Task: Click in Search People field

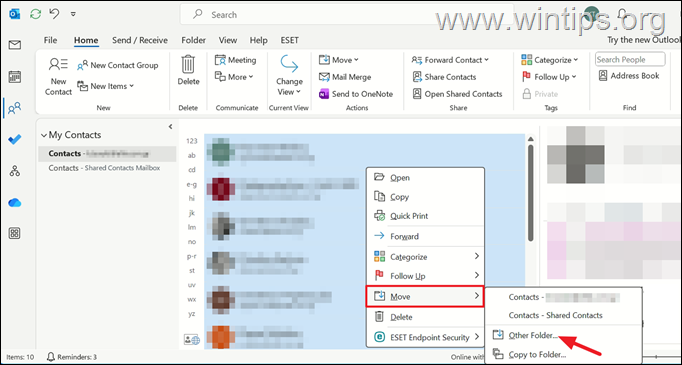Action: point(630,60)
